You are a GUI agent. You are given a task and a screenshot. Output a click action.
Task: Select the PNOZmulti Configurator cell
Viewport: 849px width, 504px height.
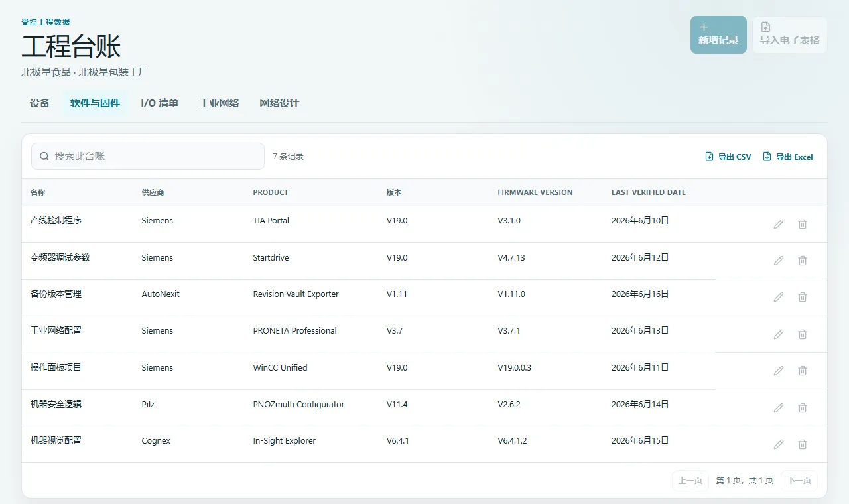pos(298,404)
